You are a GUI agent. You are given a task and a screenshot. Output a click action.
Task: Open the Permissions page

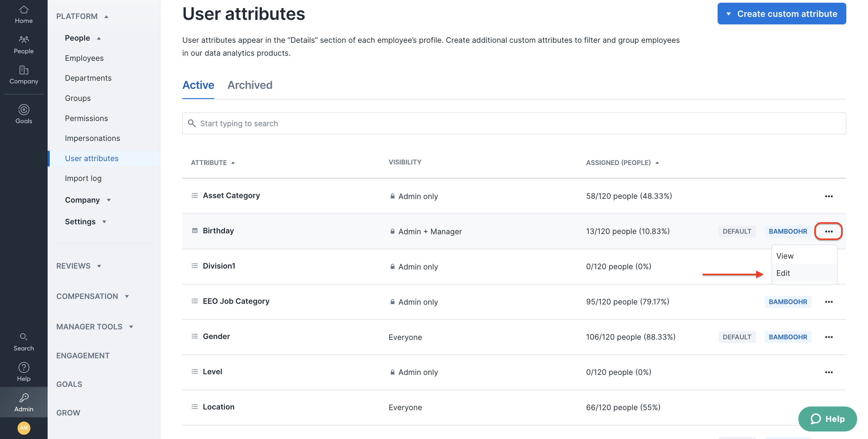[x=86, y=119]
